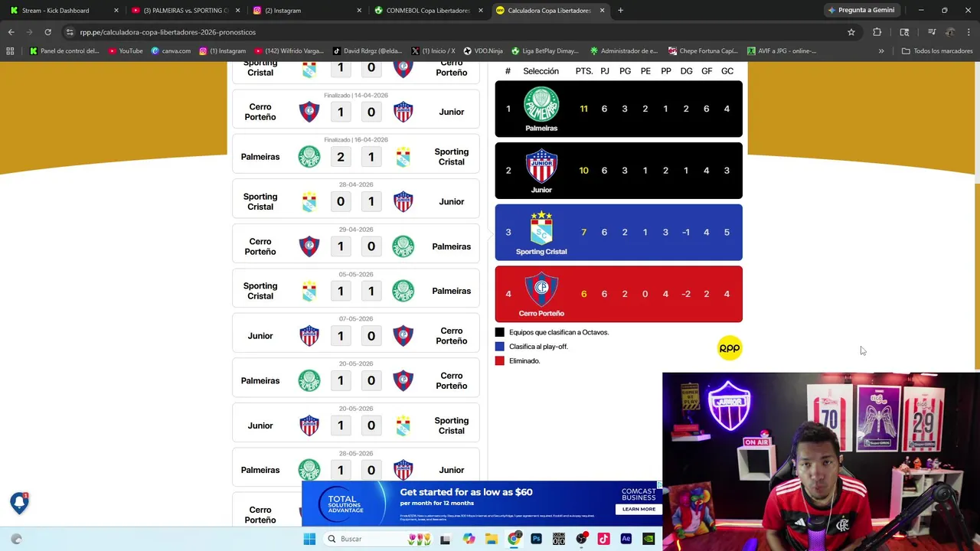Open Todos los marcadores folder
This screenshot has width=980, height=551.
936,51
